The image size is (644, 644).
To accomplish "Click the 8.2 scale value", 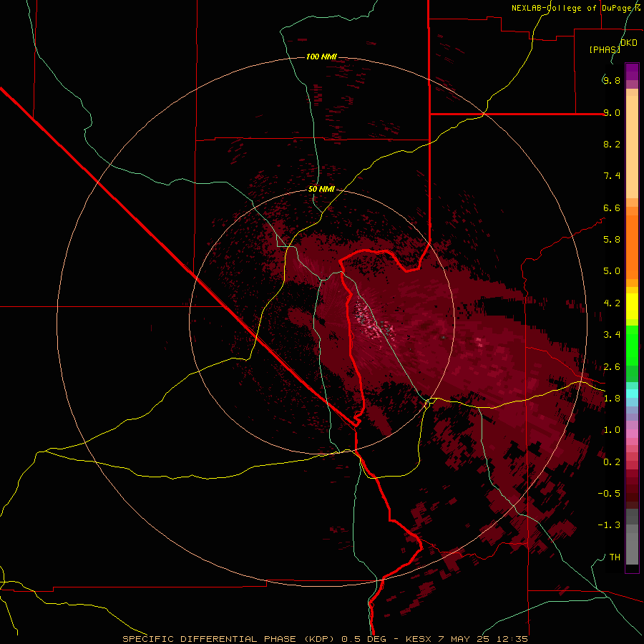I will pos(612,144).
